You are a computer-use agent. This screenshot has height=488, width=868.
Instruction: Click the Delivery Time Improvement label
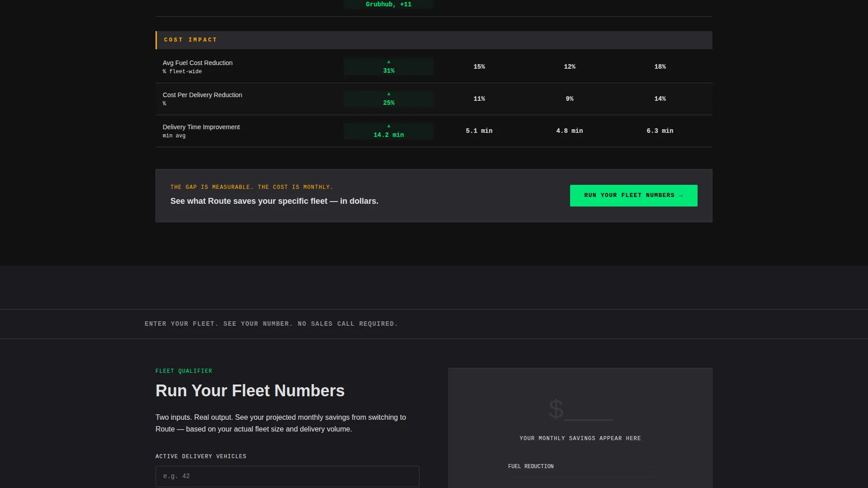[201, 127]
